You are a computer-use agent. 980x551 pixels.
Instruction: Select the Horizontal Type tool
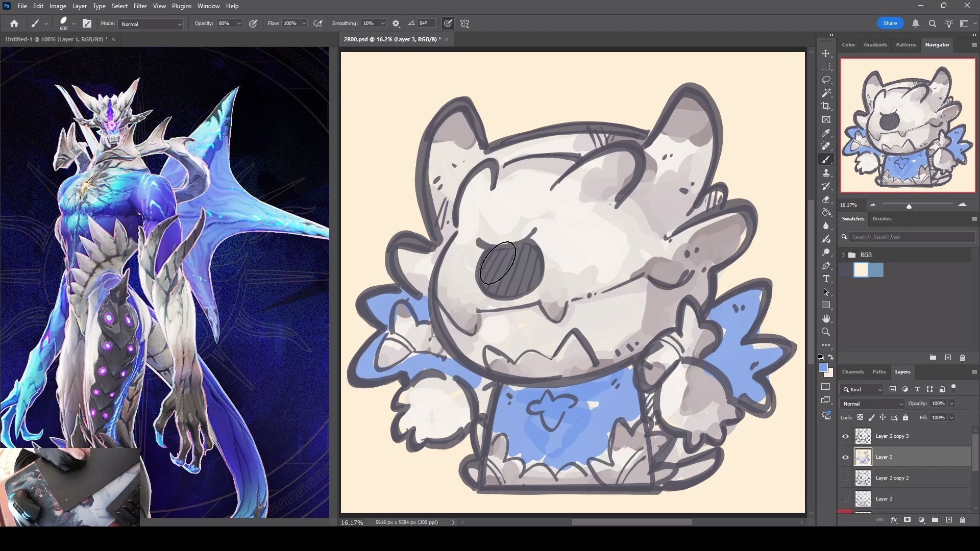pyautogui.click(x=826, y=279)
